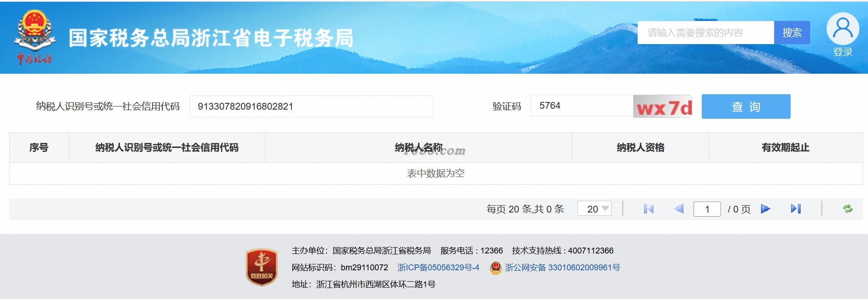Viewport: 868px width, 299px height.
Task: Click the 查询 query button
Action: pos(746,106)
